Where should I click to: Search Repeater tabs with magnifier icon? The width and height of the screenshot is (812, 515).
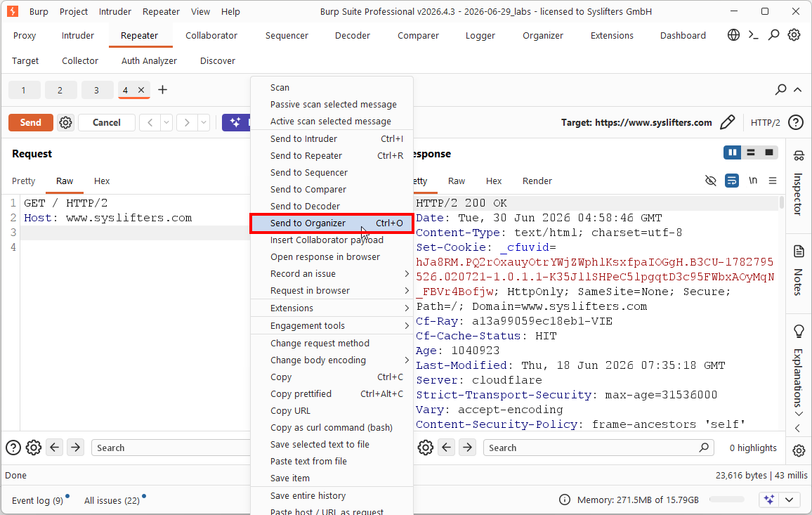click(x=780, y=90)
